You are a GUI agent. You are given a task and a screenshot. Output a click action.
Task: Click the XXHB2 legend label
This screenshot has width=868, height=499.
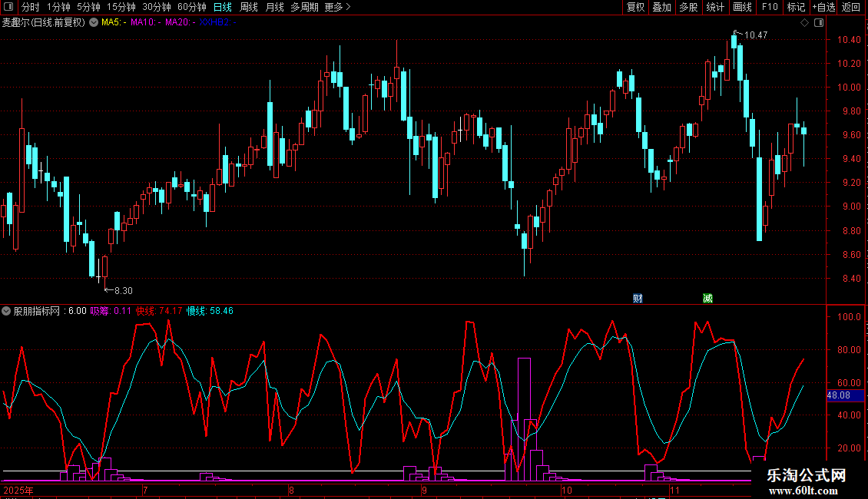(x=217, y=22)
